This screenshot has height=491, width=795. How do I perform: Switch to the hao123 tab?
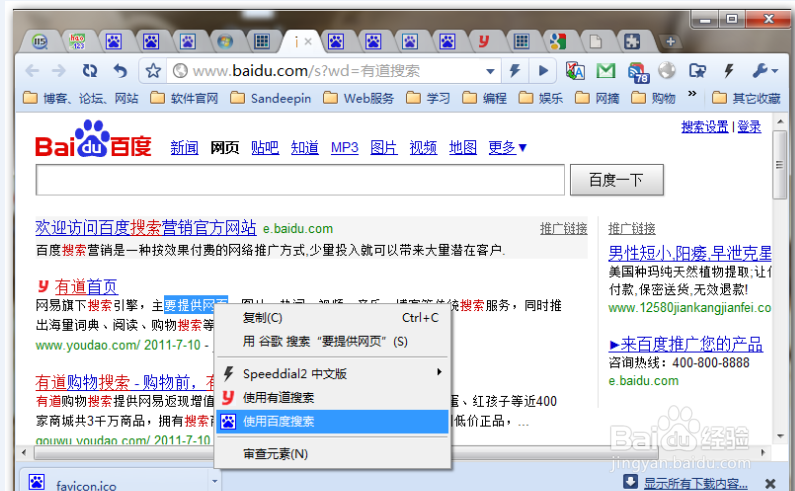coord(77,41)
